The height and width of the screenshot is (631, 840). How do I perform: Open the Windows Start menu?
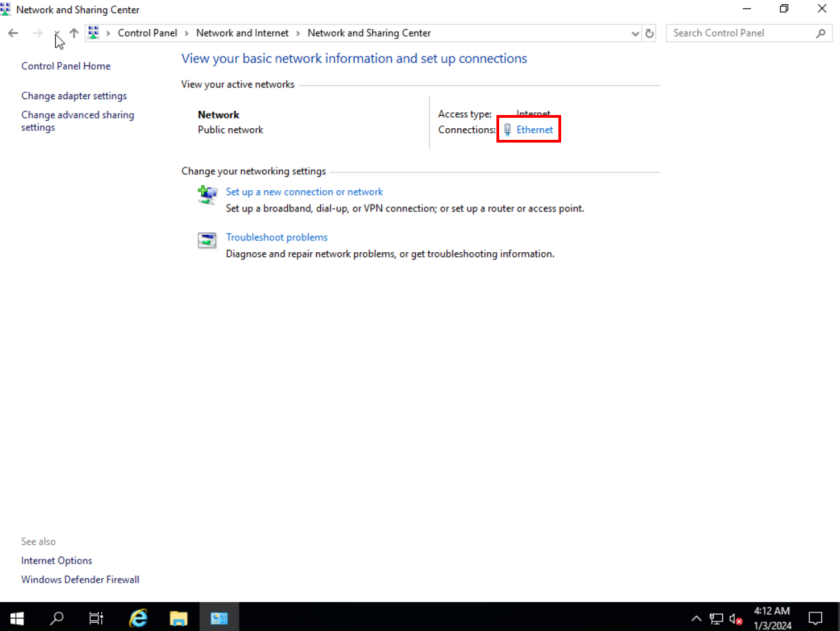[x=17, y=618]
